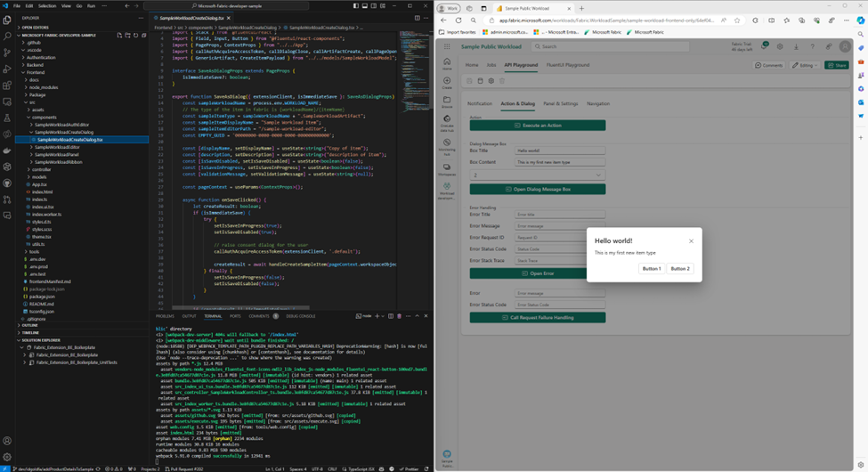Open the Jobs tab in workload
The height and width of the screenshot is (472, 868).
(x=491, y=65)
